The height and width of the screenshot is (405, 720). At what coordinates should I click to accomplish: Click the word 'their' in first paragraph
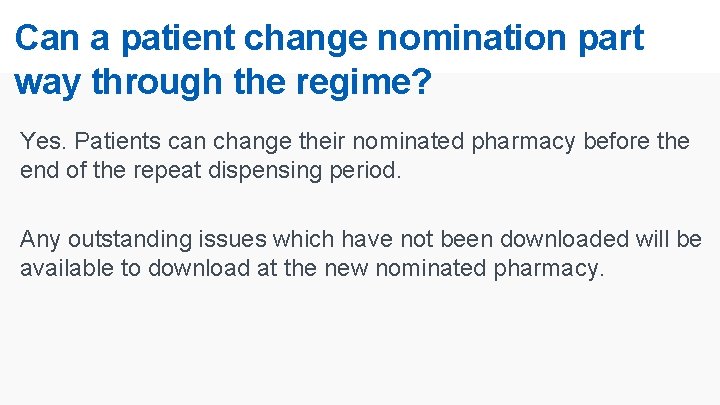322,141
